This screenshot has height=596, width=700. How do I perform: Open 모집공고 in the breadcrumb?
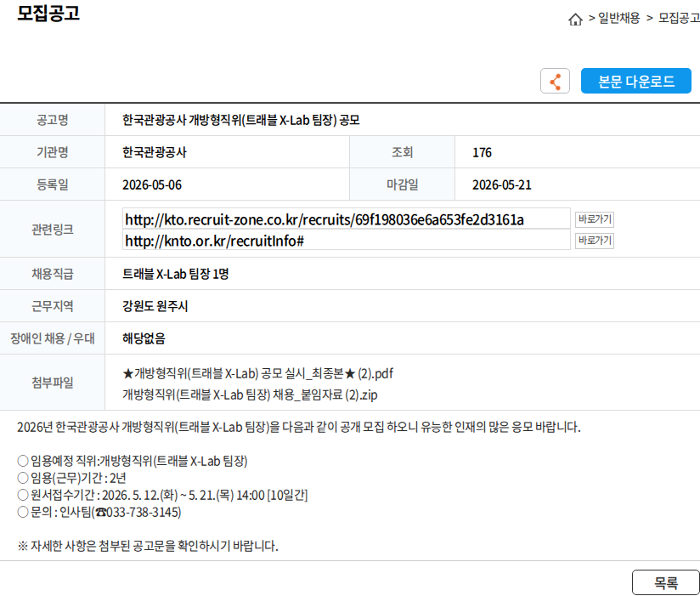[679, 19]
